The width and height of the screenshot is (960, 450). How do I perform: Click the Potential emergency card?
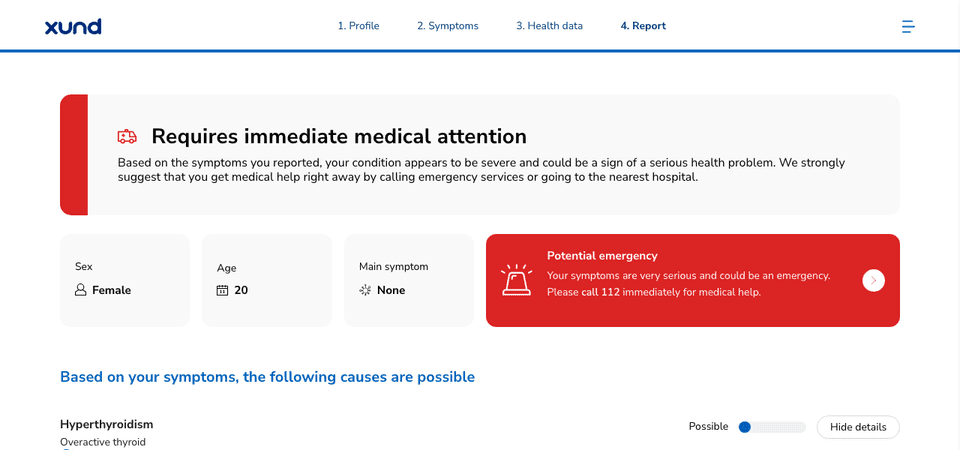click(x=692, y=280)
